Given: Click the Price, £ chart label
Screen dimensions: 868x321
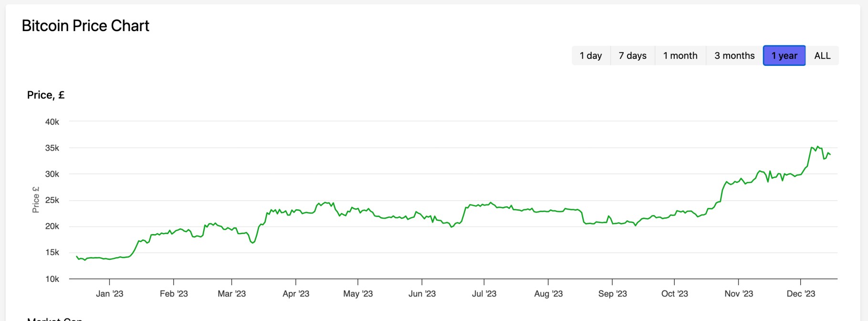Looking at the screenshot, I should (x=45, y=95).
